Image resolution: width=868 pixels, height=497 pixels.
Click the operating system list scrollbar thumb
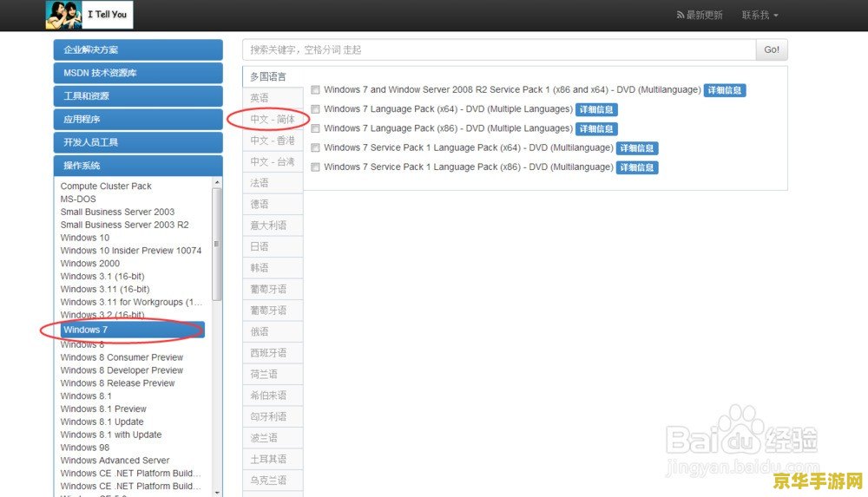point(217,244)
